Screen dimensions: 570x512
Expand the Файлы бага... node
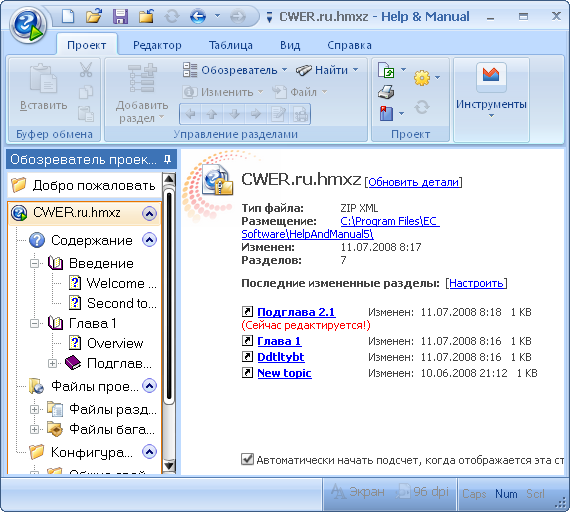click(x=35, y=429)
